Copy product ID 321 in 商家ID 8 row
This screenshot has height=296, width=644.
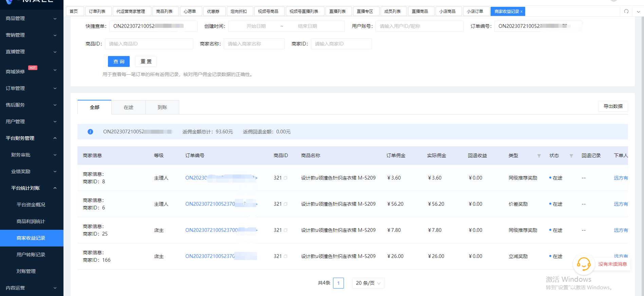(286, 178)
